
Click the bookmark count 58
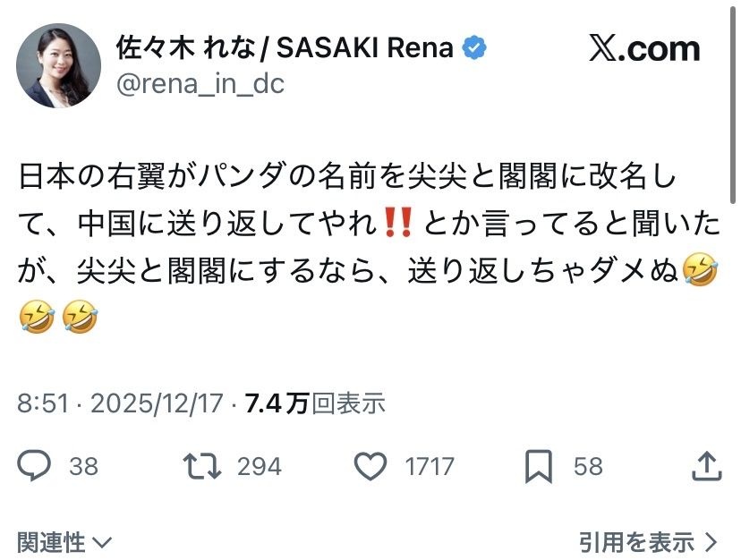point(588,466)
